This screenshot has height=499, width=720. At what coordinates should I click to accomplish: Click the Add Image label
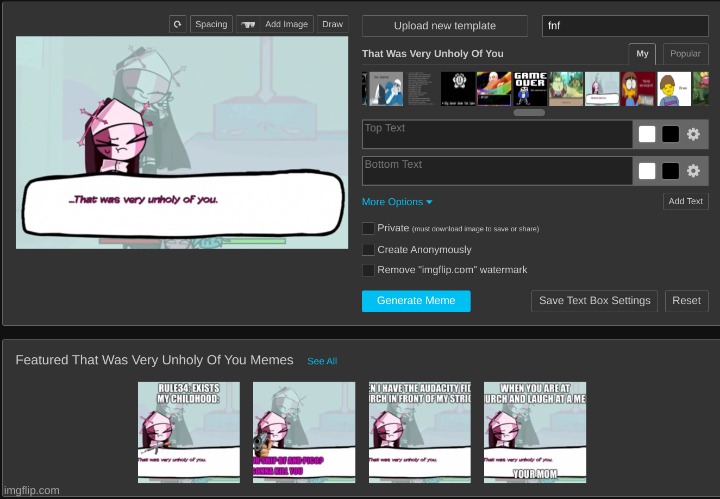(287, 24)
